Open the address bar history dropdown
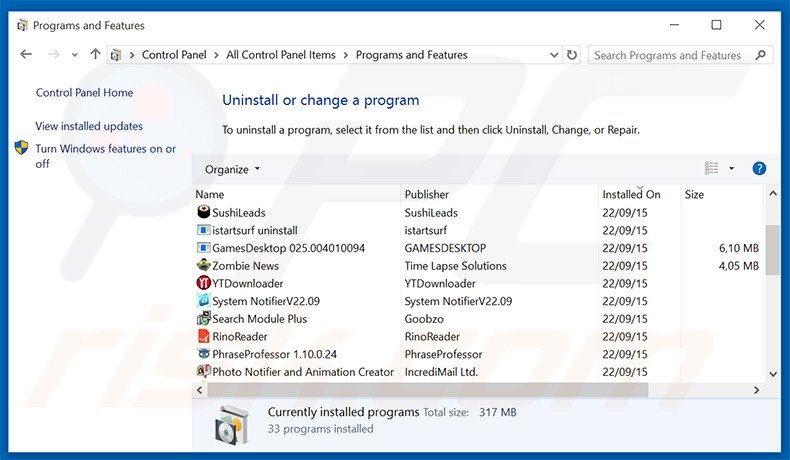790x460 pixels. click(554, 55)
